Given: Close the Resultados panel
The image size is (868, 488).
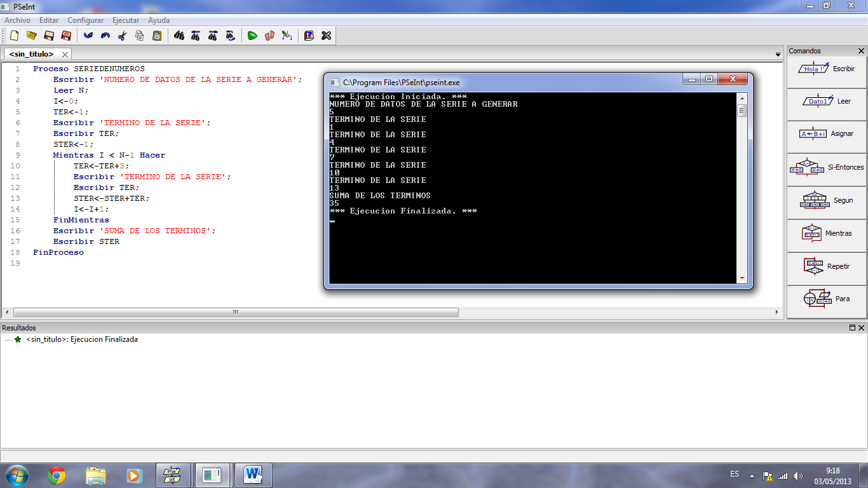Looking at the screenshot, I should click(x=862, y=328).
